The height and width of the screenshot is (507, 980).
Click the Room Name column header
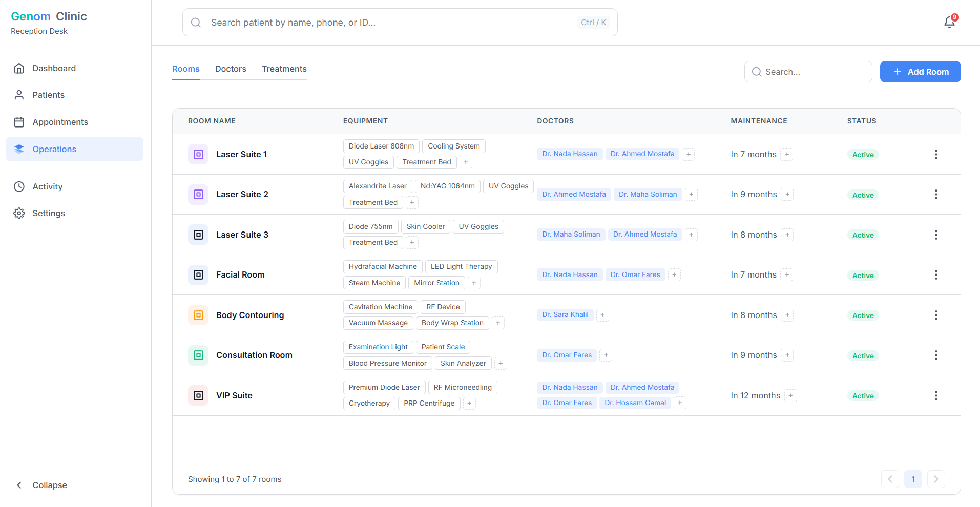[212, 121]
